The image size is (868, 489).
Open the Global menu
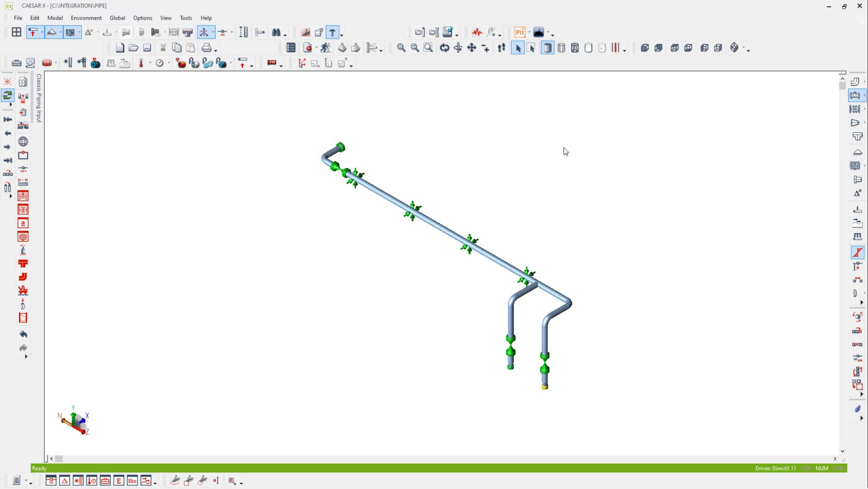[x=117, y=18]
